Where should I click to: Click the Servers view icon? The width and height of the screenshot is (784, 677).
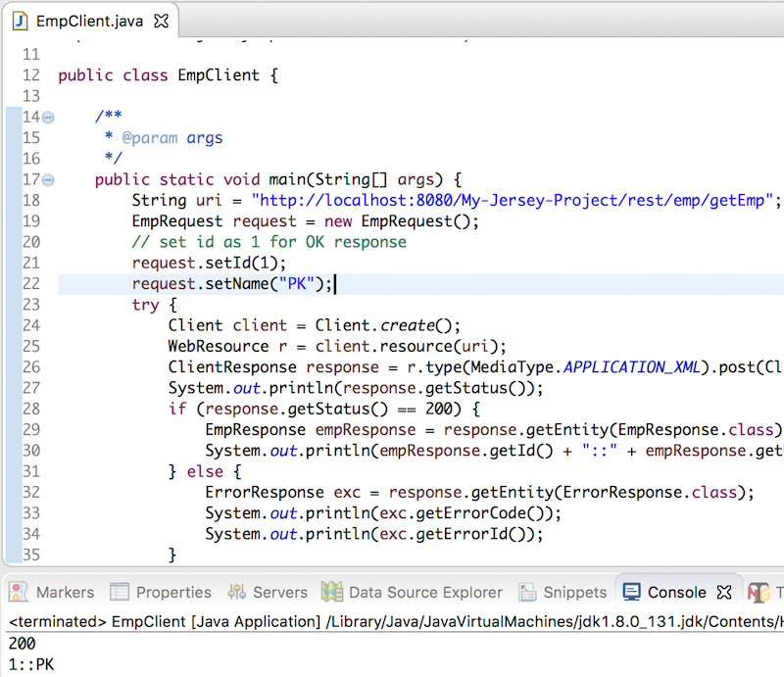click(x=236, y=592)
